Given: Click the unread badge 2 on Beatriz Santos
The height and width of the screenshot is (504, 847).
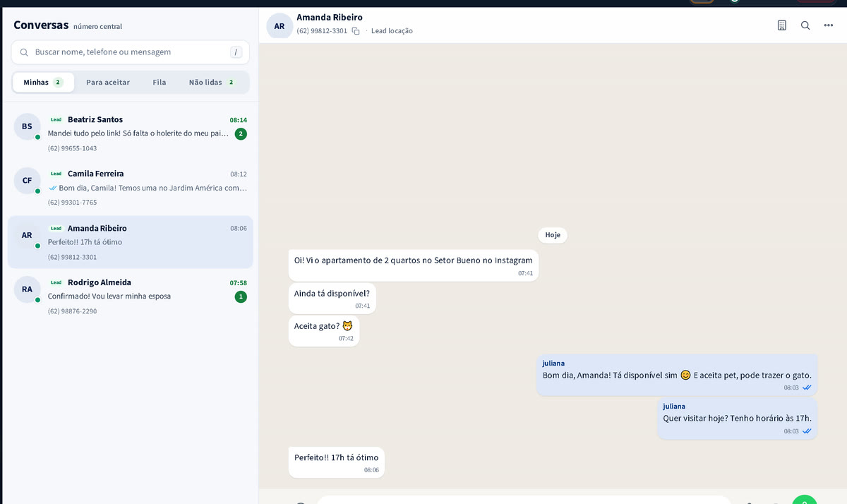Looking at the screenshot, I should pyautogui.click(x=241, y=134).
